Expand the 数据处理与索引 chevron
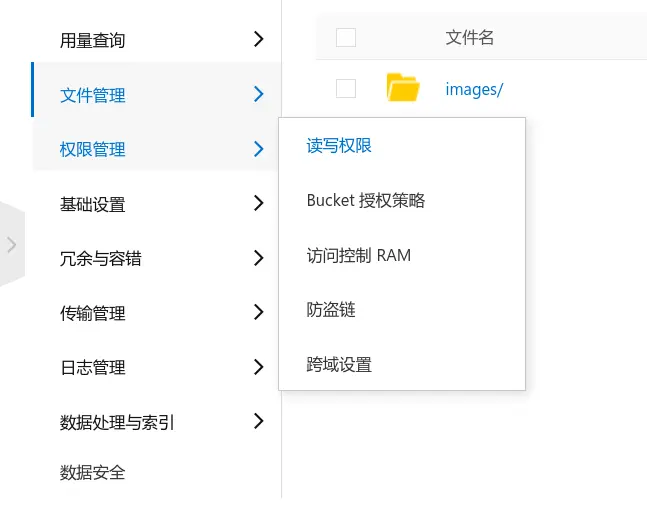 (x=258, y=421)
